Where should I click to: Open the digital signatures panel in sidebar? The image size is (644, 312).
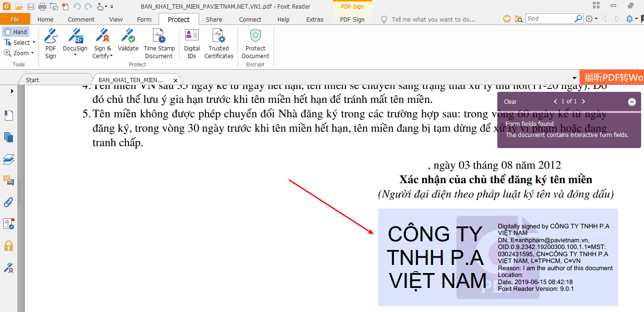coord(8,224)
